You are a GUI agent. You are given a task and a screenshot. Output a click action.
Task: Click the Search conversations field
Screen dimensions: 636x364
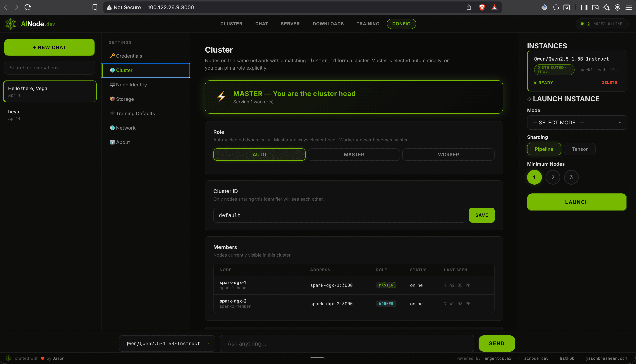[49, 68]
